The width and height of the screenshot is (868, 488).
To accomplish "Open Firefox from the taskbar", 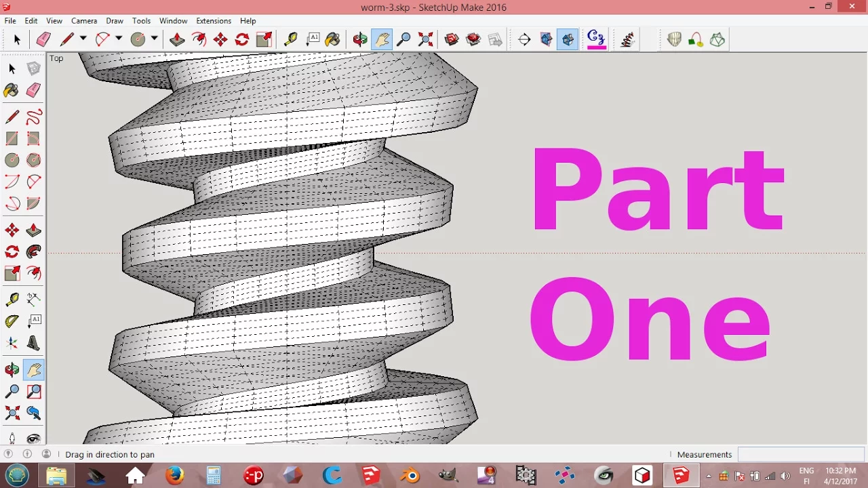I will [x=175, y=476].
